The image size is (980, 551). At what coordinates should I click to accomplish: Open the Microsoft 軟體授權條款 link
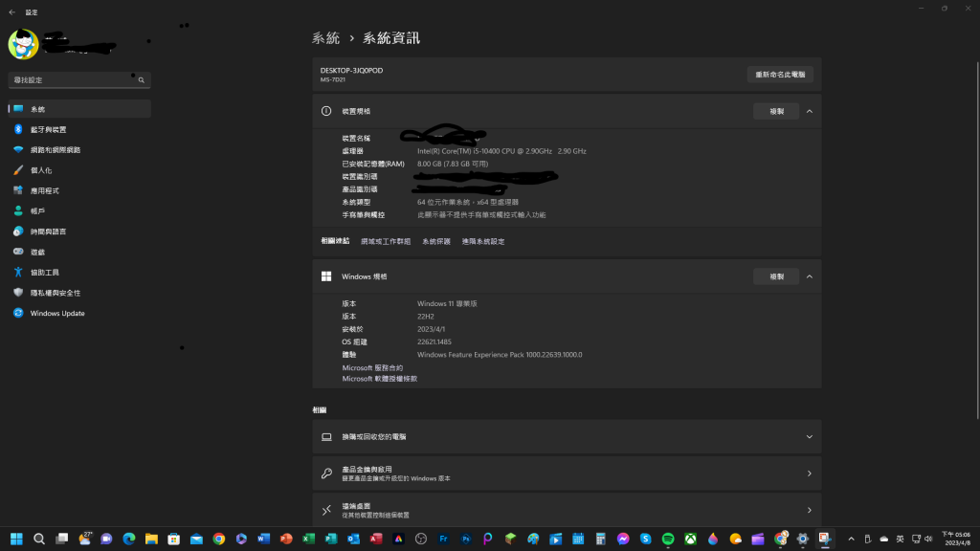[x=379, y=379]
